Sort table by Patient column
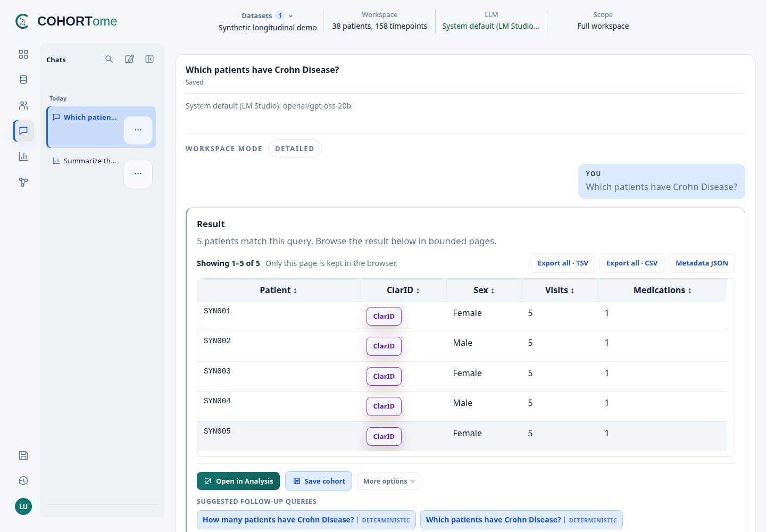This screenshot has width=766, height=532. [278, 290]
